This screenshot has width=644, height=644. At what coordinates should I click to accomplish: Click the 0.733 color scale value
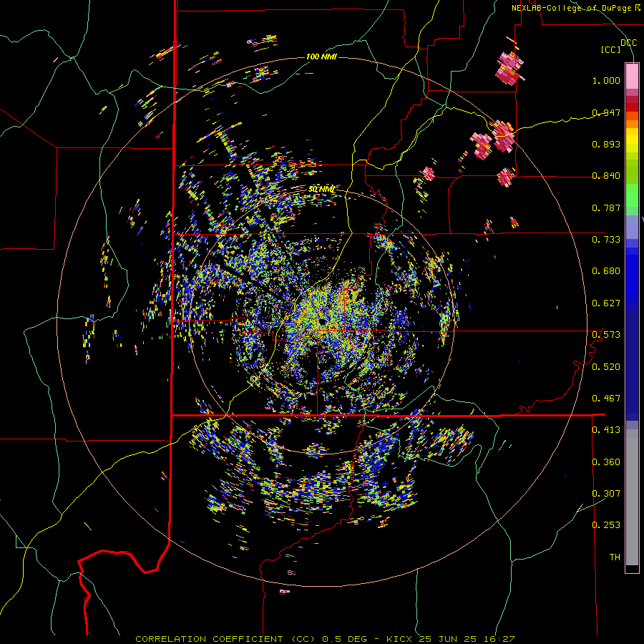coord(606,240)
